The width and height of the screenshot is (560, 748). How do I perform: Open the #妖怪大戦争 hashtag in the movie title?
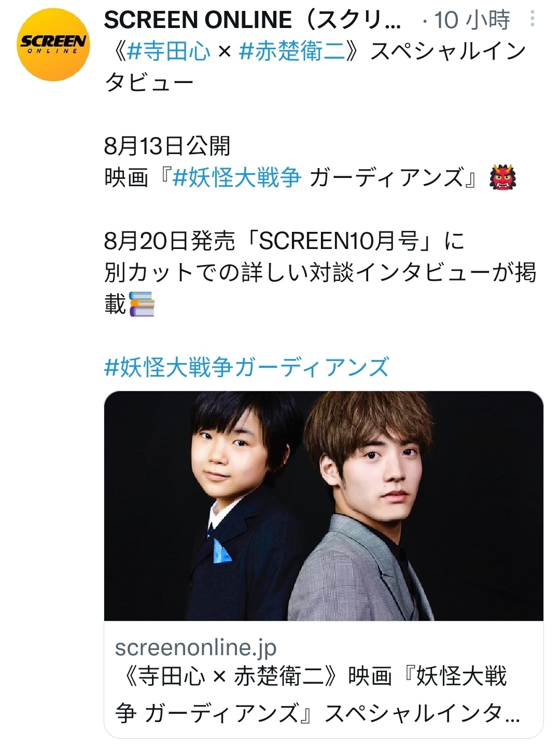click(x=236, y=178)
